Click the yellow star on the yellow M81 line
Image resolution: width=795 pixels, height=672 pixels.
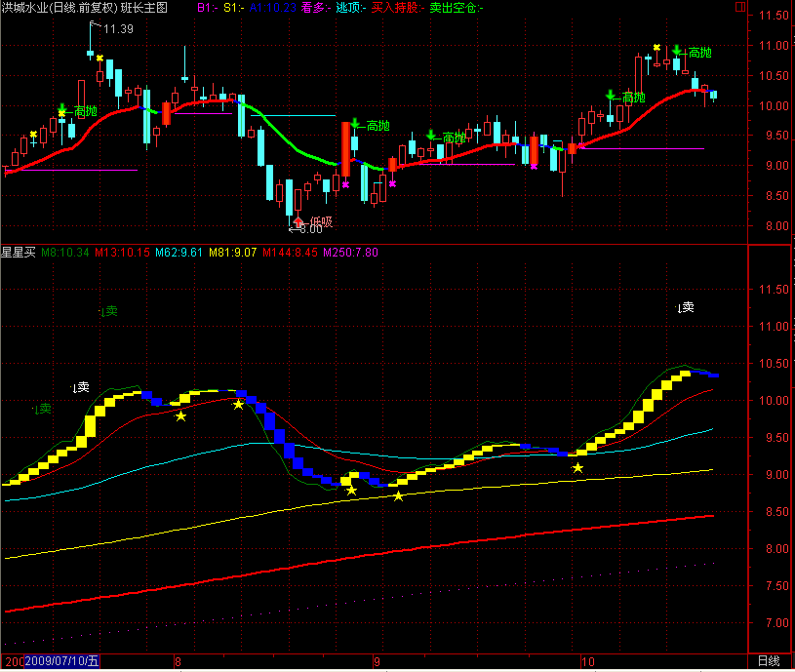pos(399,496)
